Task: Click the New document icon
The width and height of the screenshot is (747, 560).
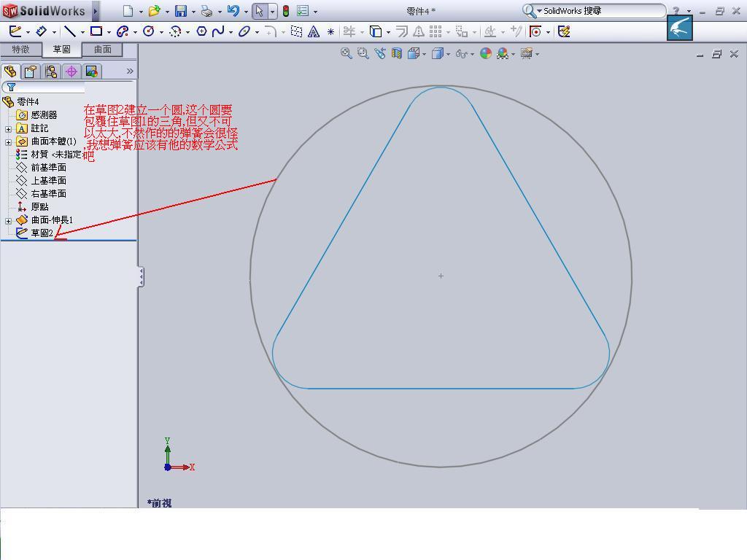Action: pyautogui.click(x=128, y=11)
